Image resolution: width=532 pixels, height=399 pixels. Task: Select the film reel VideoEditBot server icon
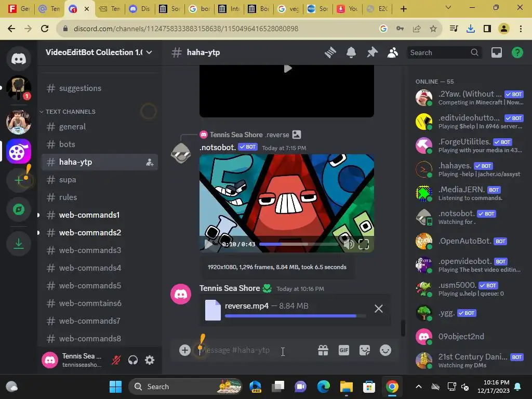tap(19, 151)
